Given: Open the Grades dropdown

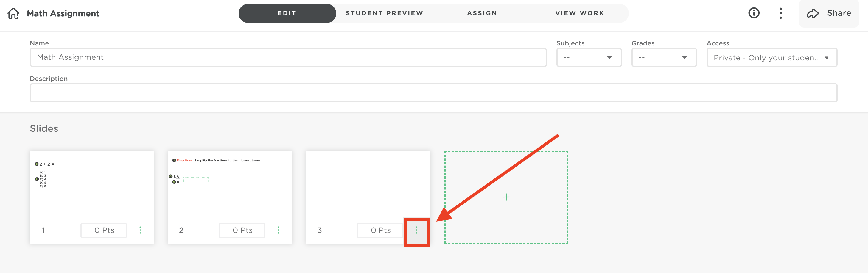Looking at the screenshot, I should click(x=664, y=57).
